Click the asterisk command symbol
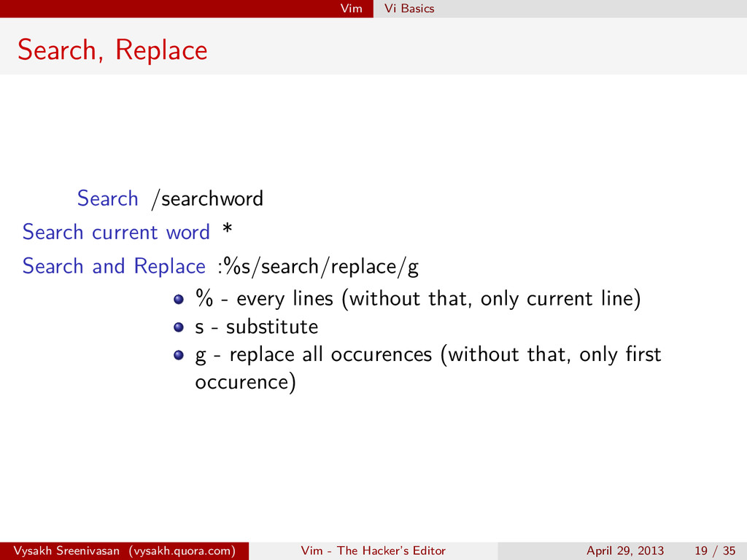Screen dimensions: 747x560 pos(228,228)
